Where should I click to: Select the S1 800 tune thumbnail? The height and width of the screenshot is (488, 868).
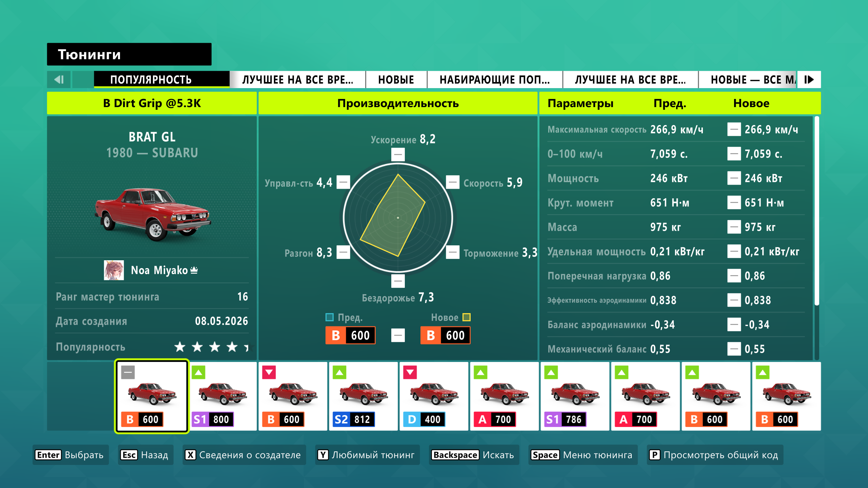[222, 396]
